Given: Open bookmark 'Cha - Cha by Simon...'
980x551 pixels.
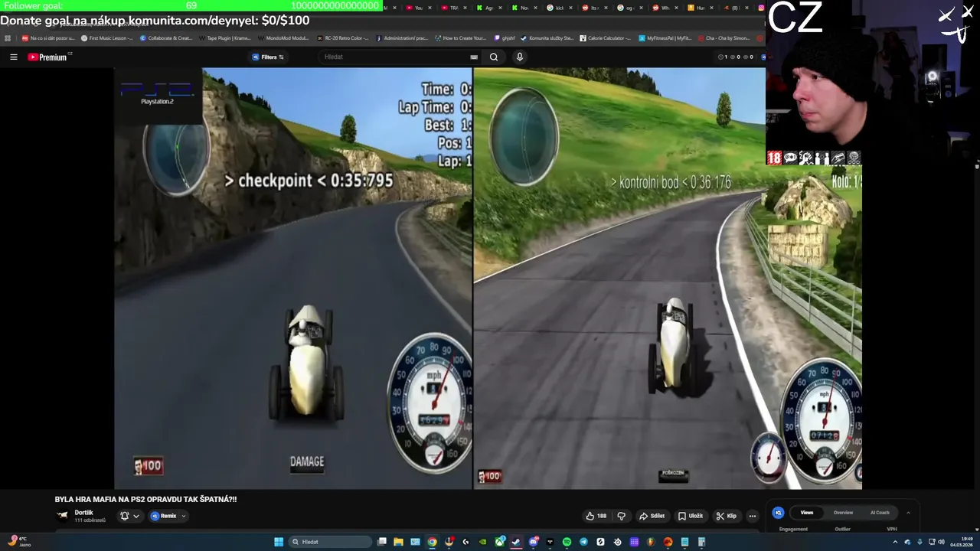Looking at the screenshot, I should (724, 37).
